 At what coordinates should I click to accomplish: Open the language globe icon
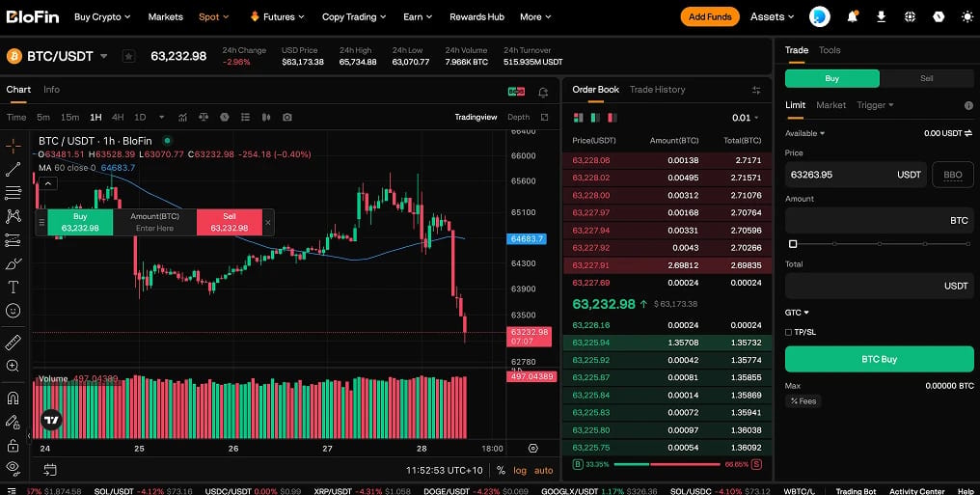[x=910, y=16]
